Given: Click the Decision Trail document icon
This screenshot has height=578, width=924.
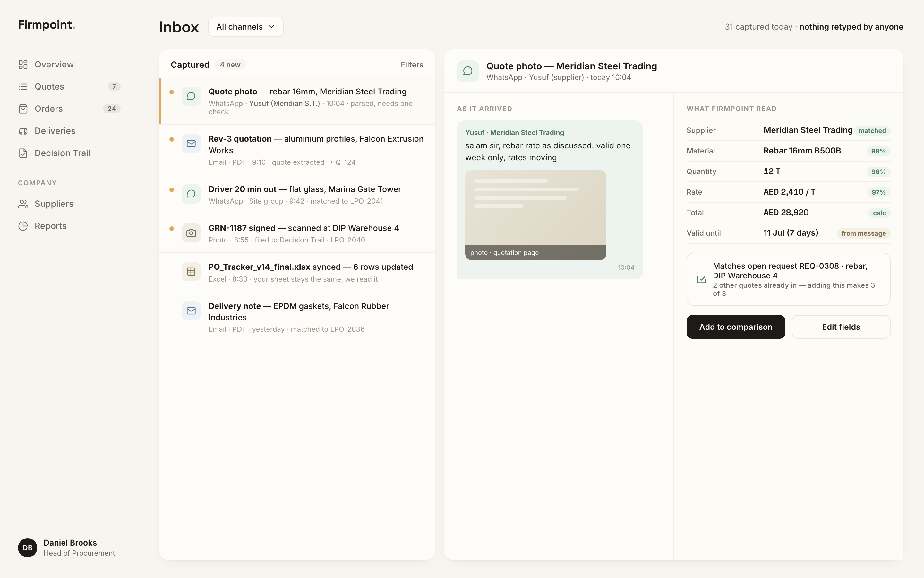Looking at the screenshot, I should [23, 153].
